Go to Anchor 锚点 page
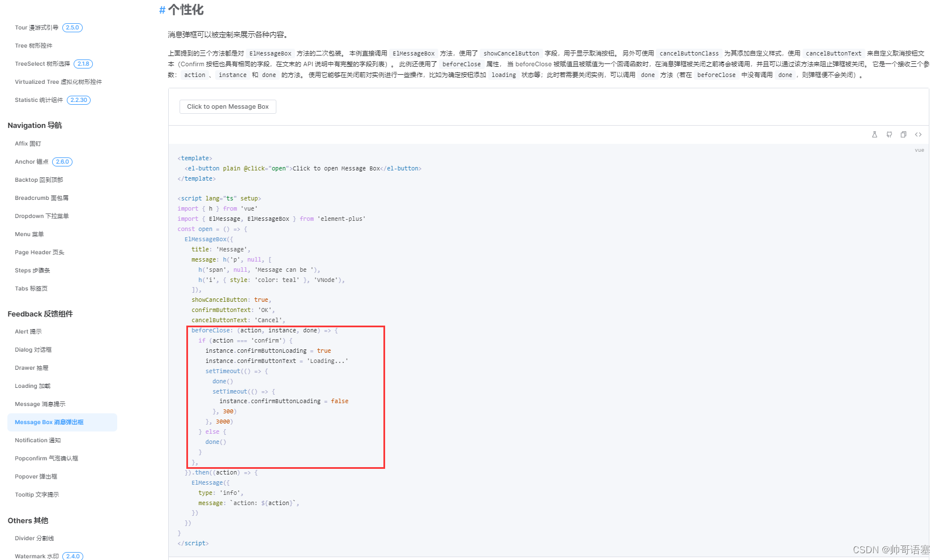939x560 pixels. [32, 162]
